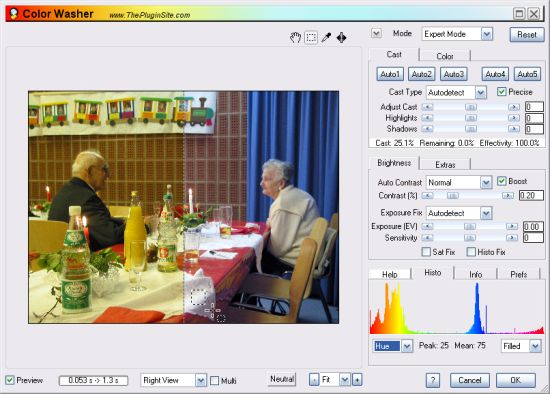Switch to the Cast tab
550x394 pixels.
pos(394,55)
